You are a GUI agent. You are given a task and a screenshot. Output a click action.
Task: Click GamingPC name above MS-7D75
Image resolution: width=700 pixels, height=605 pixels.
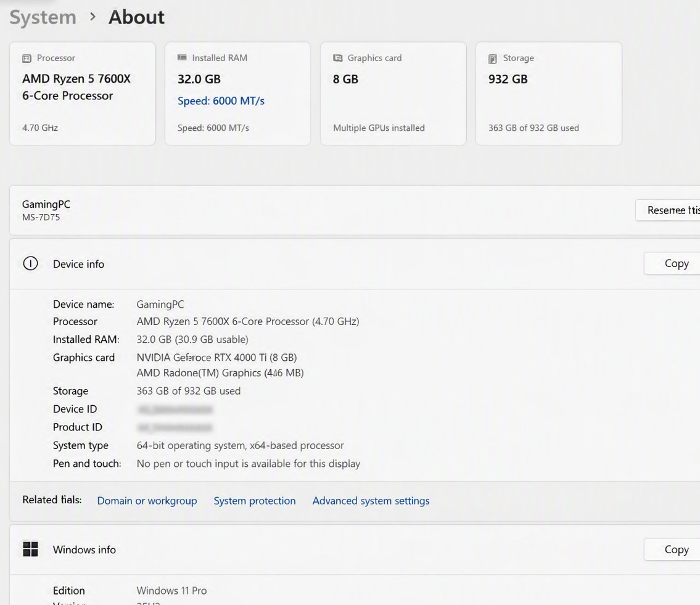(x=46, y=204)
